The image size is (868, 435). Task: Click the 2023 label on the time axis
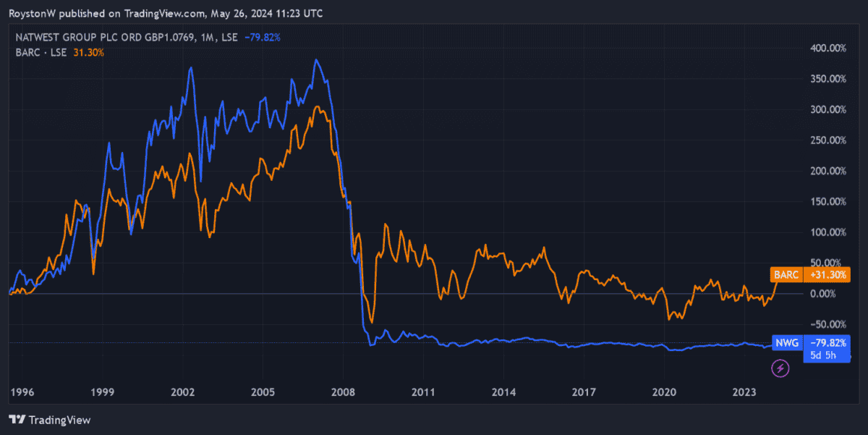(x=744, y=392)
